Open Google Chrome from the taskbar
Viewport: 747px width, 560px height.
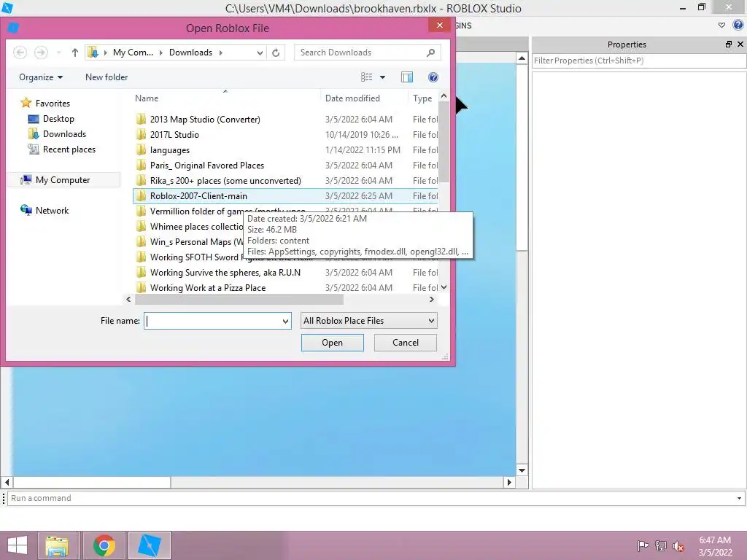(x=104, y=545)
